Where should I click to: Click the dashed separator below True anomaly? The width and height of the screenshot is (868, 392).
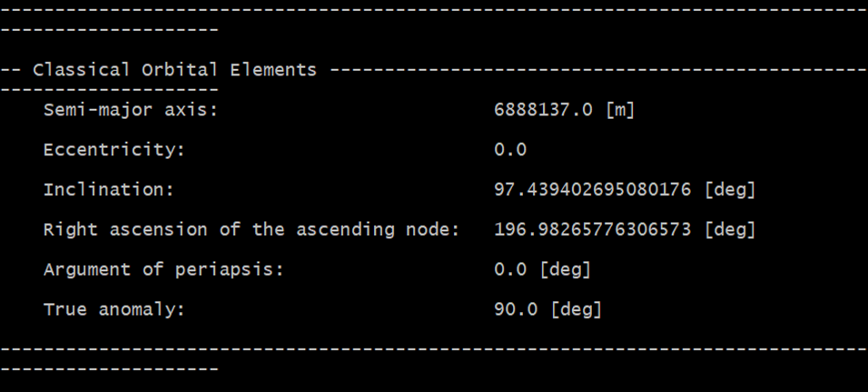tap(434, 349)
